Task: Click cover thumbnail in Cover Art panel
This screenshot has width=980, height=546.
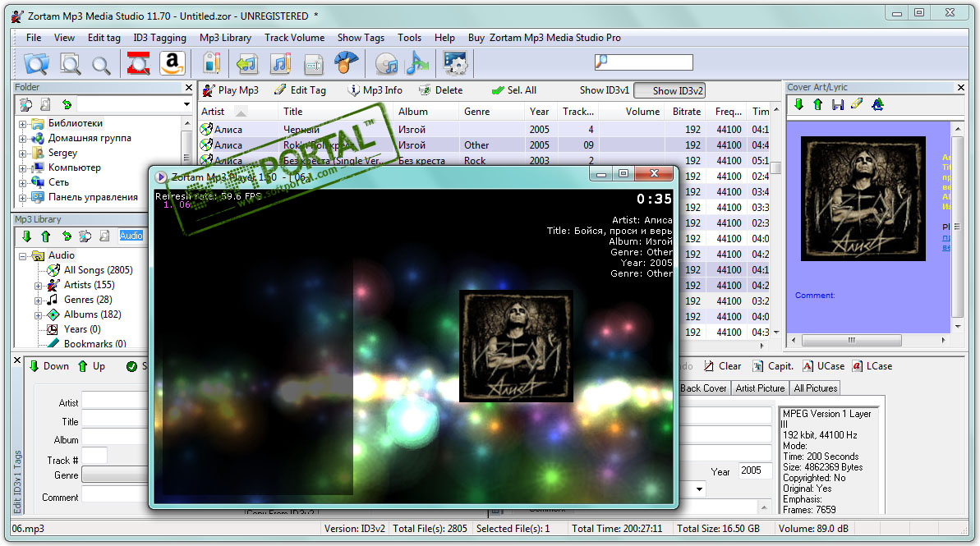Action: [863, 199]
